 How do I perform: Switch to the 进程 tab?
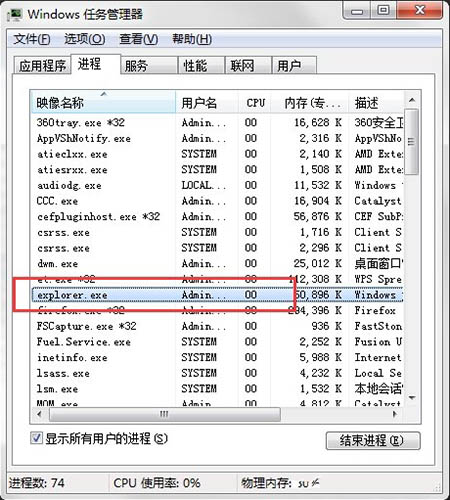[x=96, y=64]
